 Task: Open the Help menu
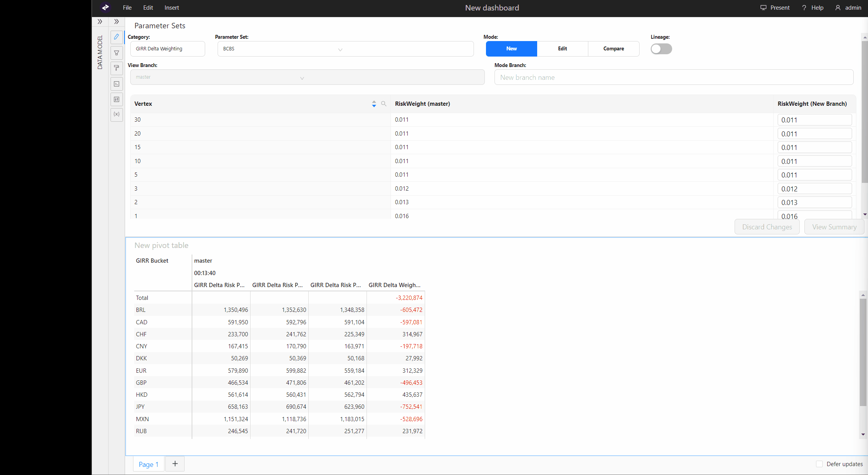(x=813, y=8)
